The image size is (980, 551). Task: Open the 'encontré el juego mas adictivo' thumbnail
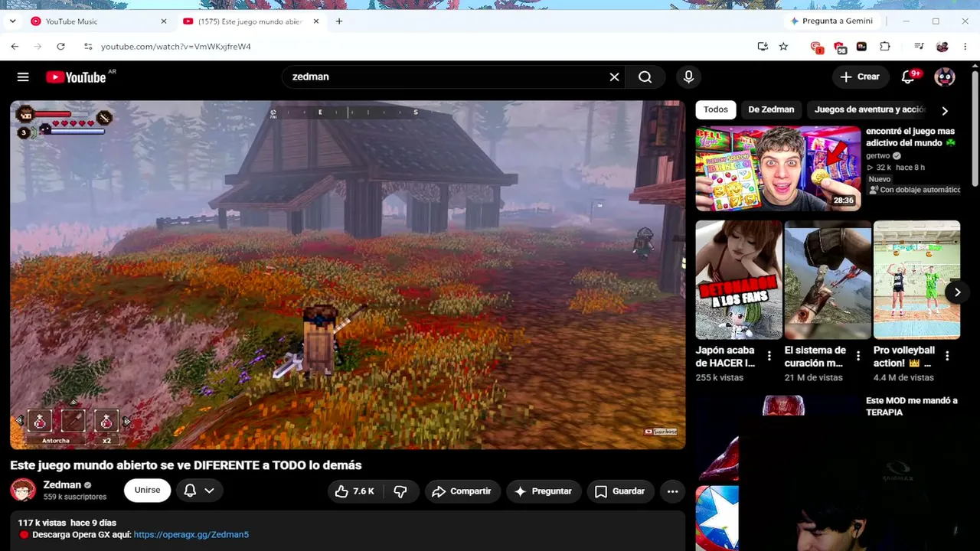pos(778,168)
